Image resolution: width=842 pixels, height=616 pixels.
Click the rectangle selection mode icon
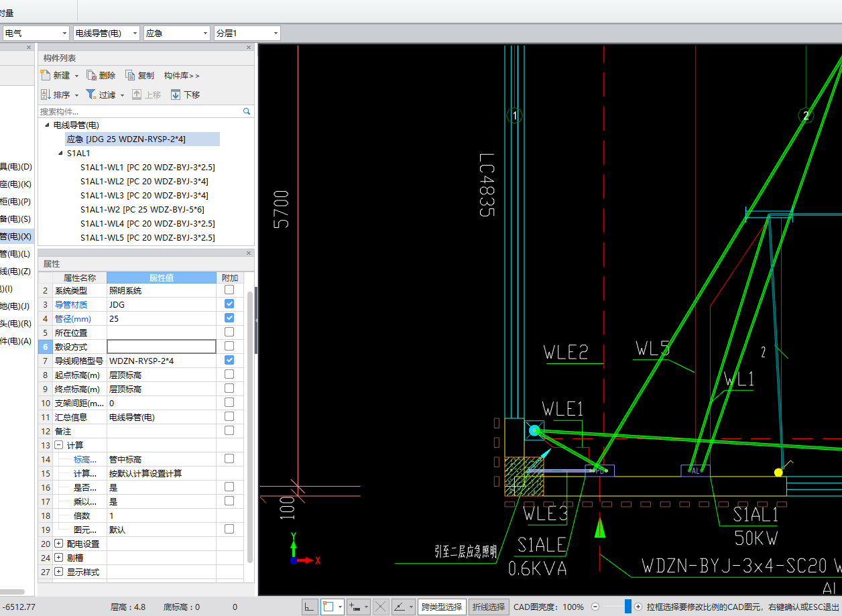[328, 607]
